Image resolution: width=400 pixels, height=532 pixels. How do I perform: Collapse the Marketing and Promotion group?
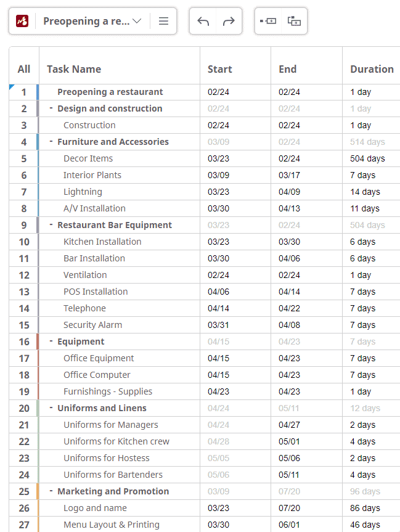pos(51,491)
